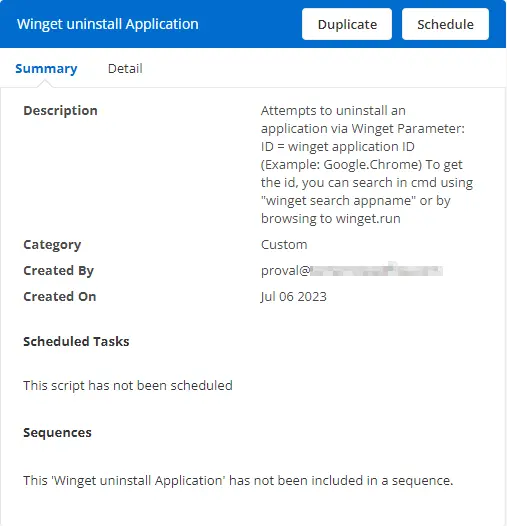Screen dimensions: 507x526
Task: Click the 'Attempts to uninstall an' description line
Action: click(x=333, y=111)
